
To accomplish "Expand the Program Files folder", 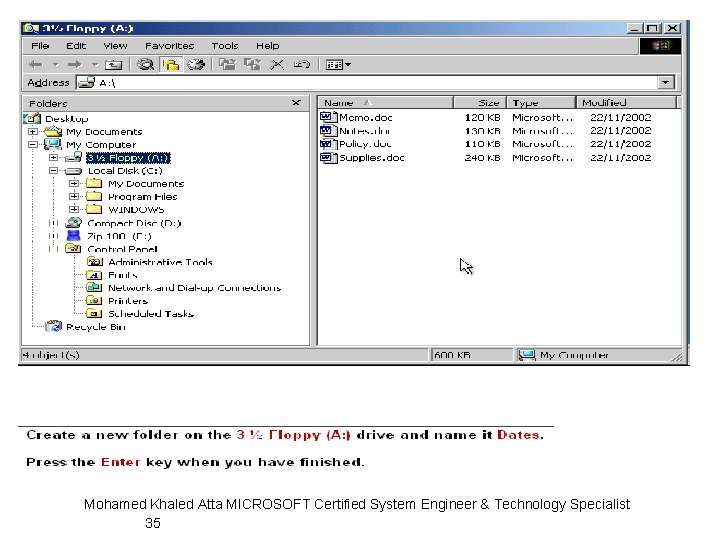I will click(x=73, y=197).
